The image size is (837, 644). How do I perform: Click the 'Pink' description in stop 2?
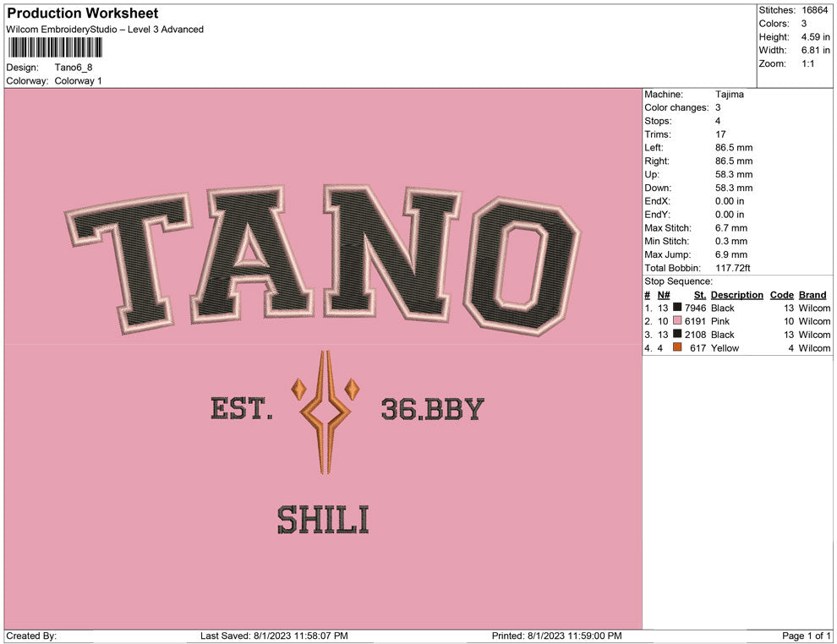pos(720,321)
